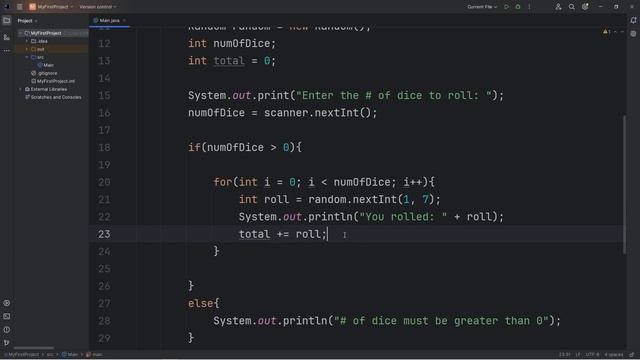The image size is (640, 360).
Task: Open the Code With Me icon
Action: [558, 7]
